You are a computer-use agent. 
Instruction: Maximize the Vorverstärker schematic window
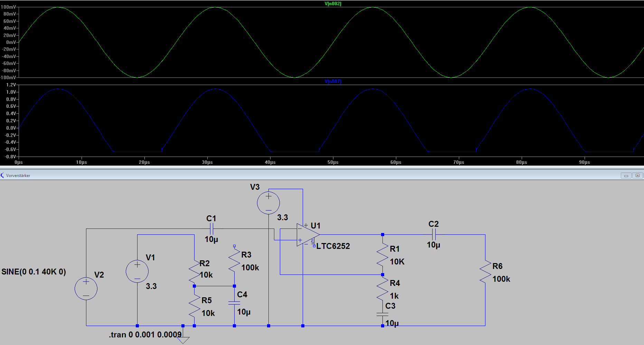coord(638,176)
